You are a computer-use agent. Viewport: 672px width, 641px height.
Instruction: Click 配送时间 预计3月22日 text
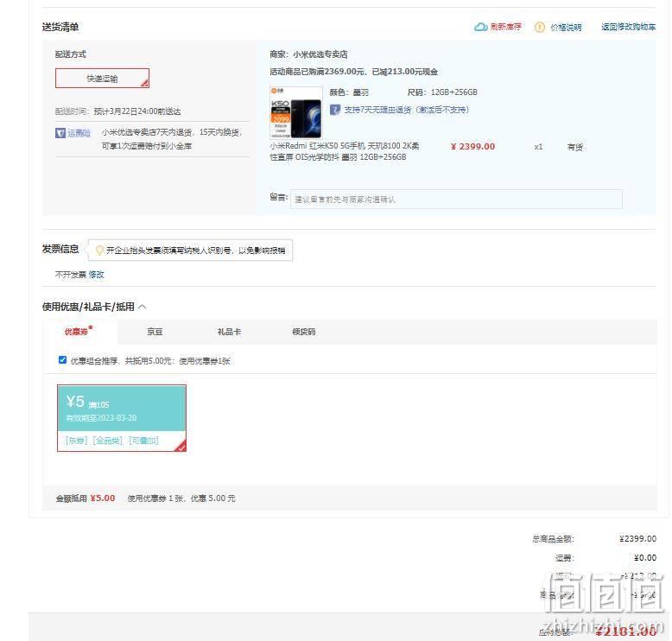[117, 111]
